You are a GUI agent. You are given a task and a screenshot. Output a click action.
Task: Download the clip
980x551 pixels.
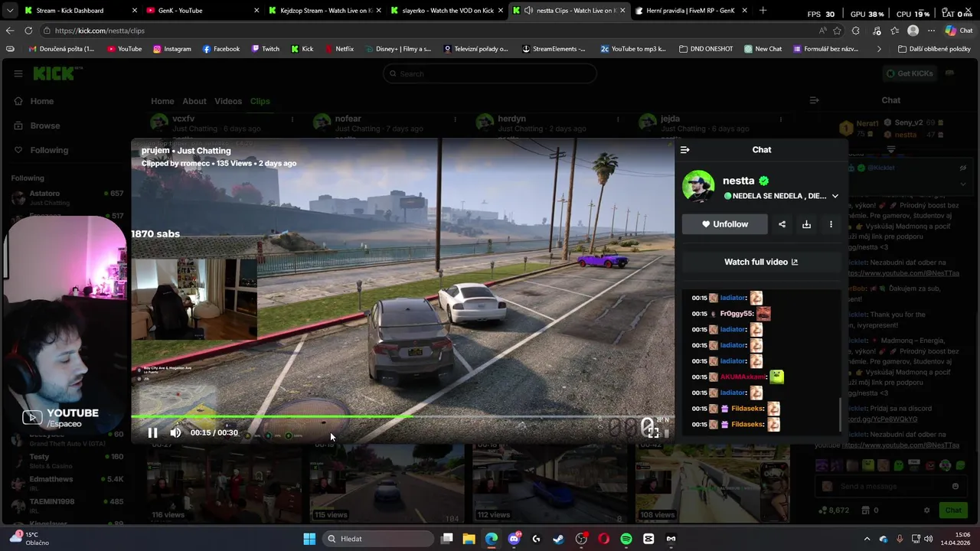[x=806, y=224]
